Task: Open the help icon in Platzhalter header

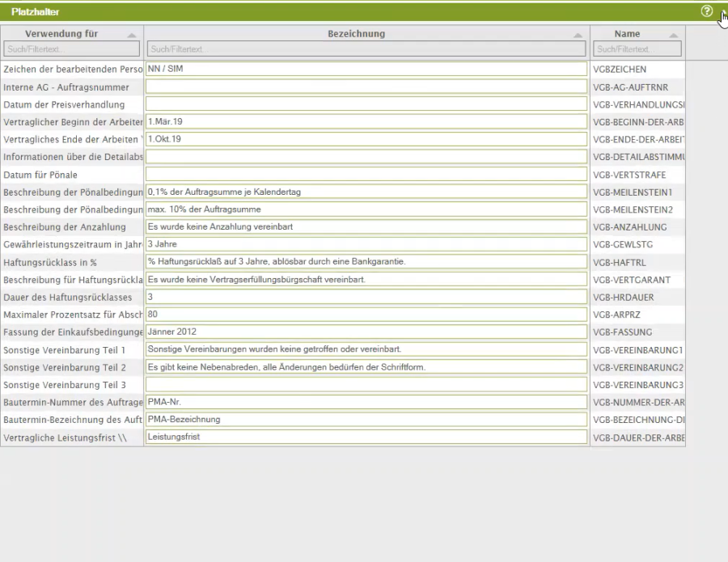Action: pyautogui.click(x=707, y=11)
